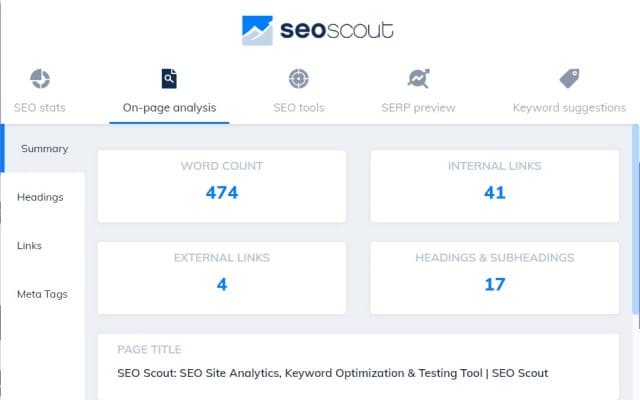Open the Headings sidebar section
The image size is (640, 400).
40,197
